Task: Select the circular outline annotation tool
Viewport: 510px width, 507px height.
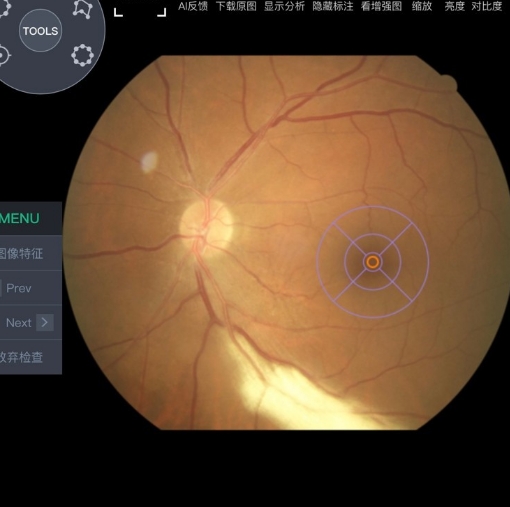Action: [82, 55]
